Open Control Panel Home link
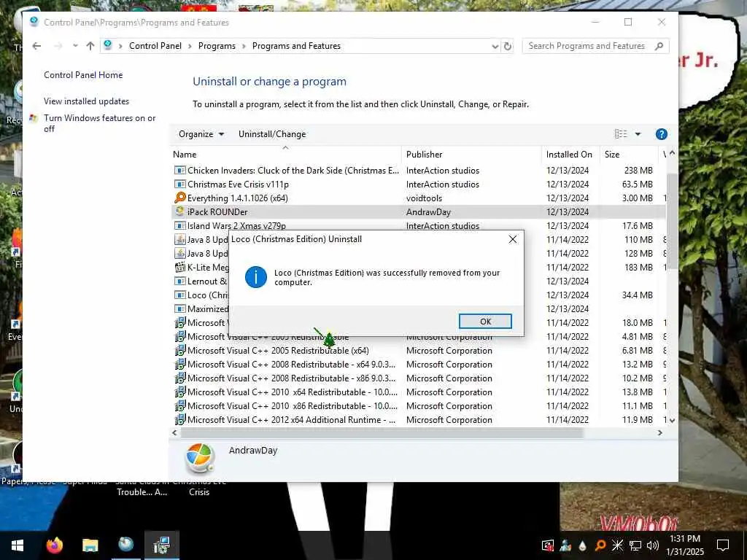This screenshot has width=747, height=560. point(83,75)
